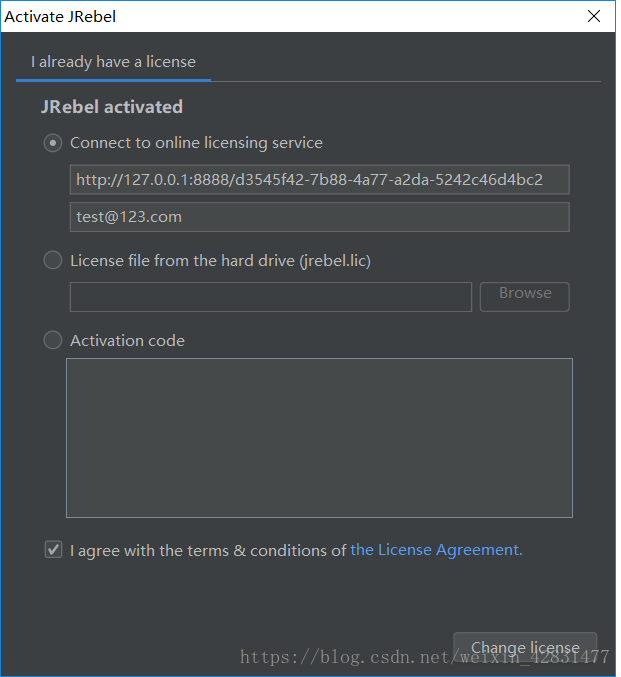621x677 pixels.
Task: Select the online licensing service radio button
Action: (53, 143)
